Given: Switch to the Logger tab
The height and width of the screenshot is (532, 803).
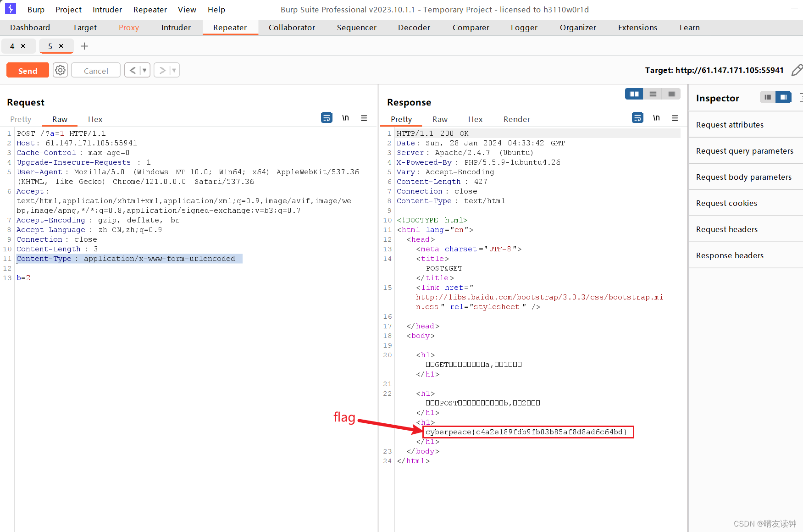Looking at the screenshot, I should [x=524, y=28].
